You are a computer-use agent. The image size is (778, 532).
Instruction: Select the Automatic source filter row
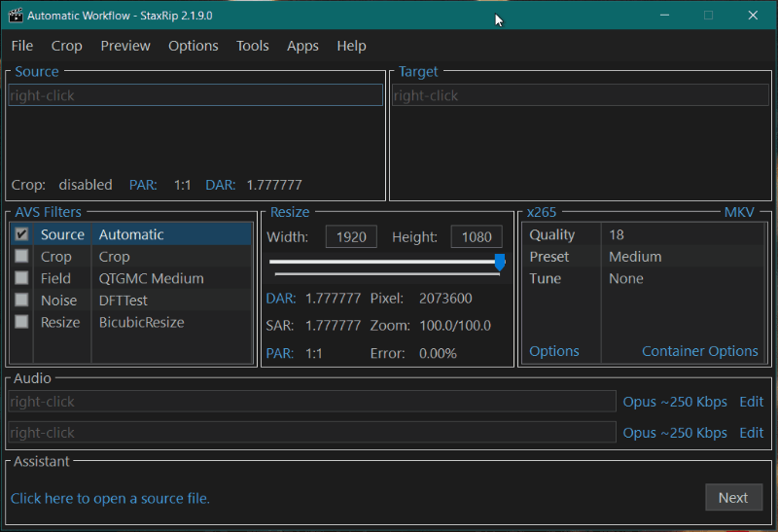pyautogui.click(x=131, y=234)
